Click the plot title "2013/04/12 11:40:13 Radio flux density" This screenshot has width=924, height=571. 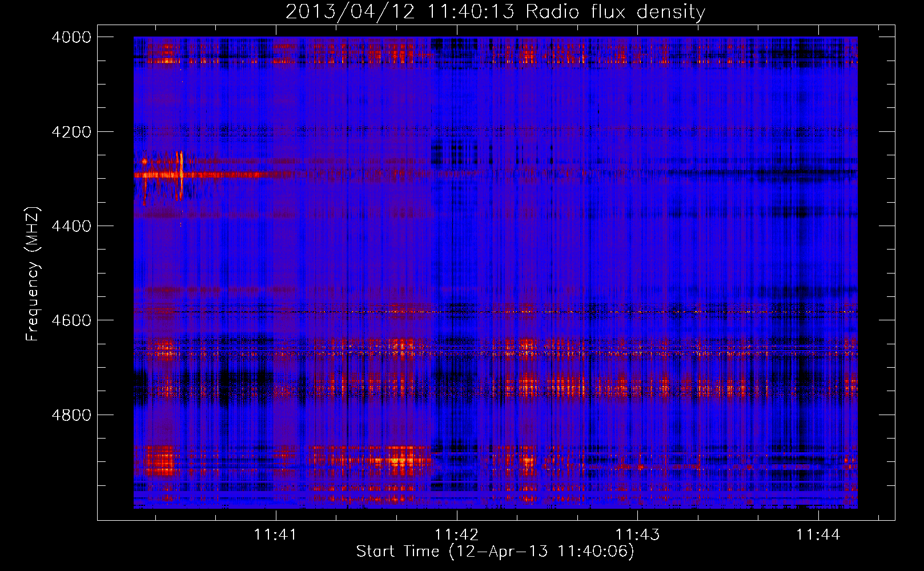click(495, 11)
